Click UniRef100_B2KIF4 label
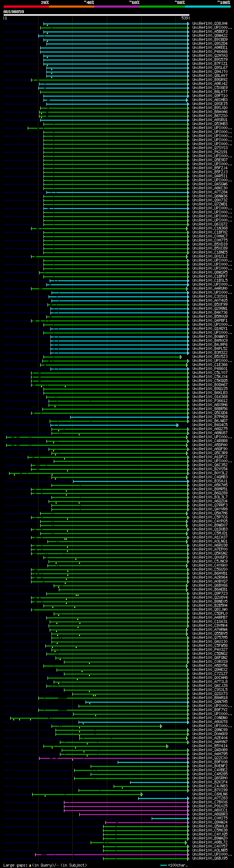 [x=210, y=782]
